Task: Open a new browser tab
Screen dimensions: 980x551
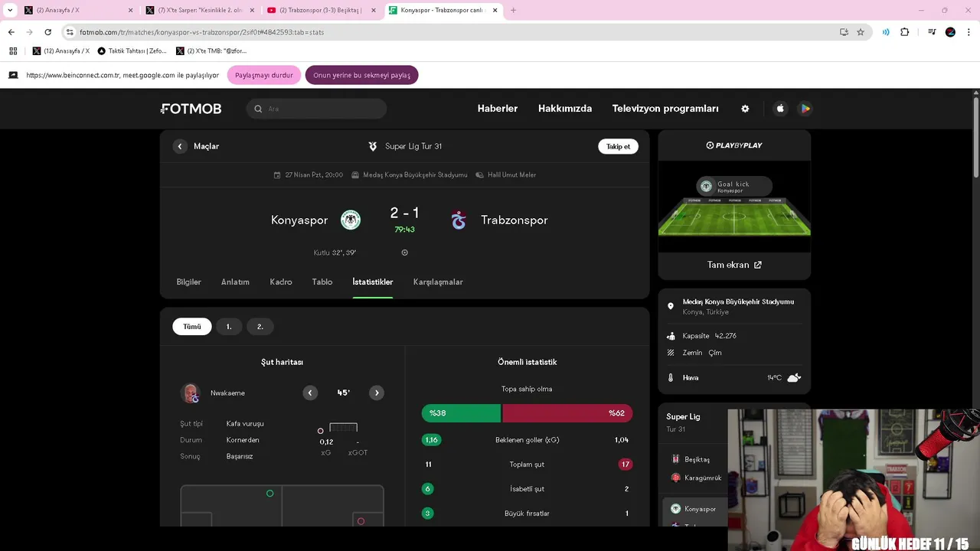Action: pyautogui.click(x=513, y=10)
